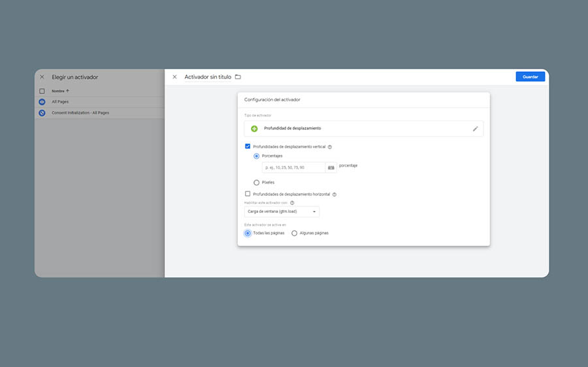Uncheck 'Profundidades de desplazamiento vertical'

click(x=248, y=147)
